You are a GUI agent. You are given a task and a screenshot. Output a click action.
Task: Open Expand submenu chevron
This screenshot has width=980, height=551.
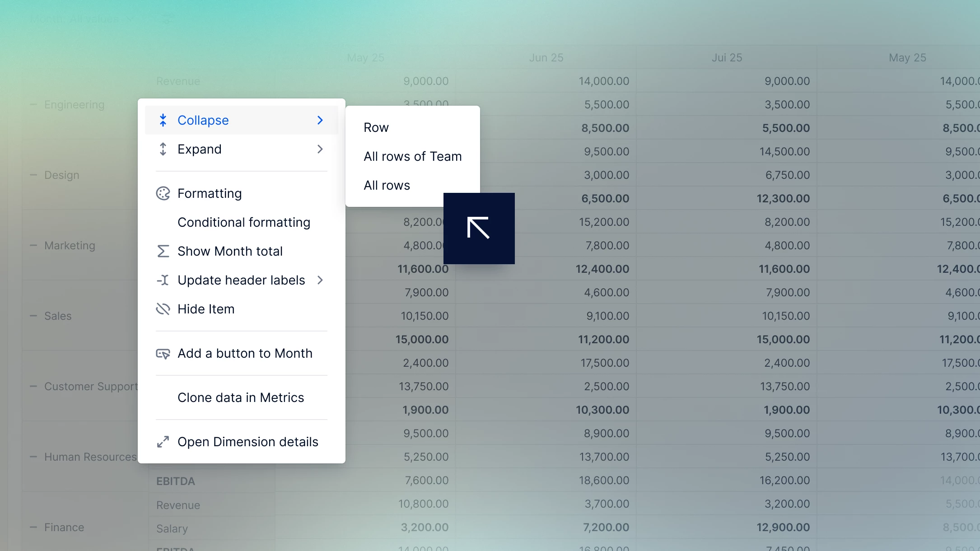[320, 149]
